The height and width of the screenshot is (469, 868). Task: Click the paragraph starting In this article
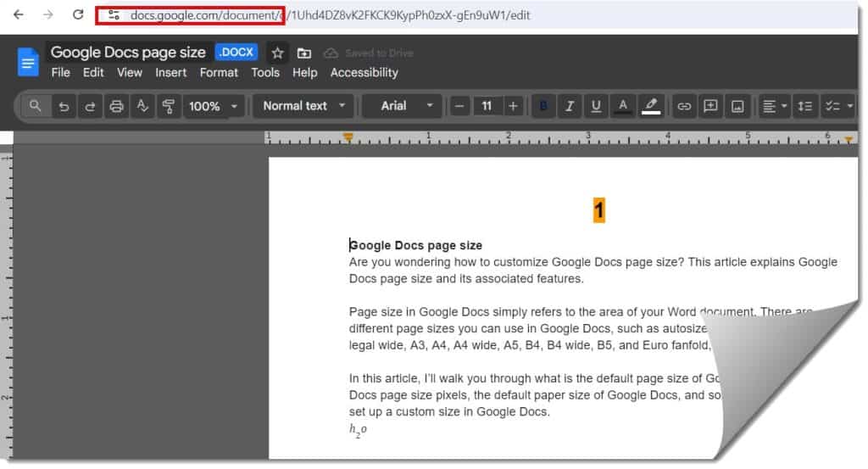[x=536, y=395]
